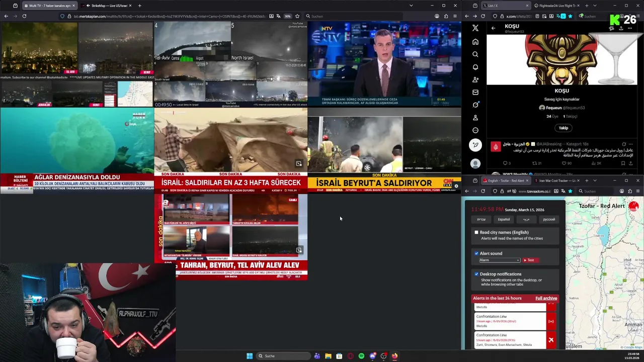This screenshot has height=362, width=644.
Task: Open Windows Start menu
Action: 250,356
